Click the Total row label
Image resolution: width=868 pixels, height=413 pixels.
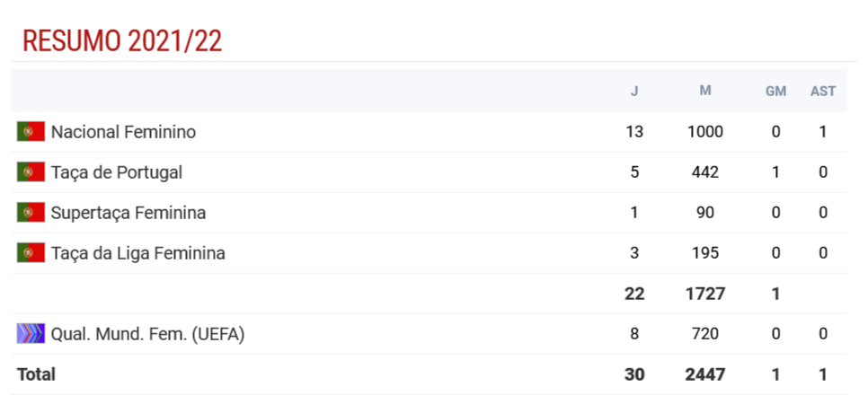[36, 374]
